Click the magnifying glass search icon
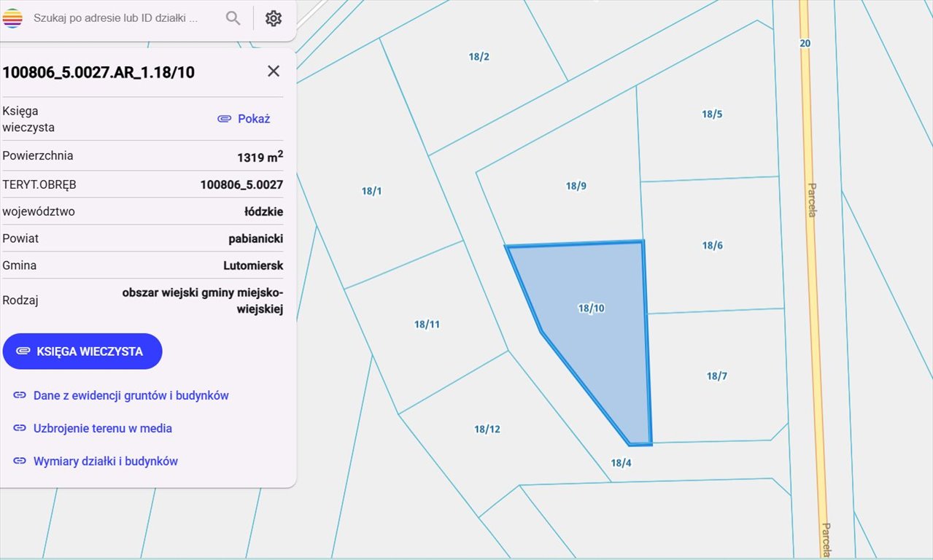This screenshot has width=933, height=560. click(x=233, y=18)
